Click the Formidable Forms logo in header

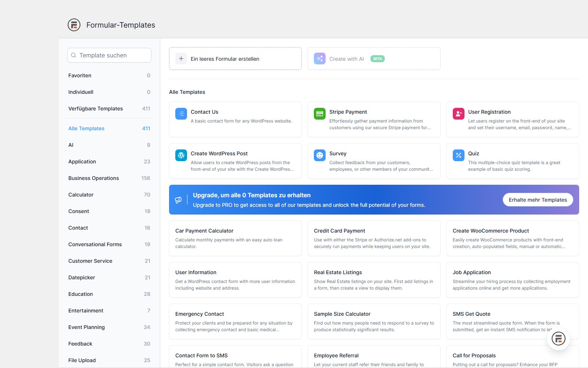pos(74,25)
